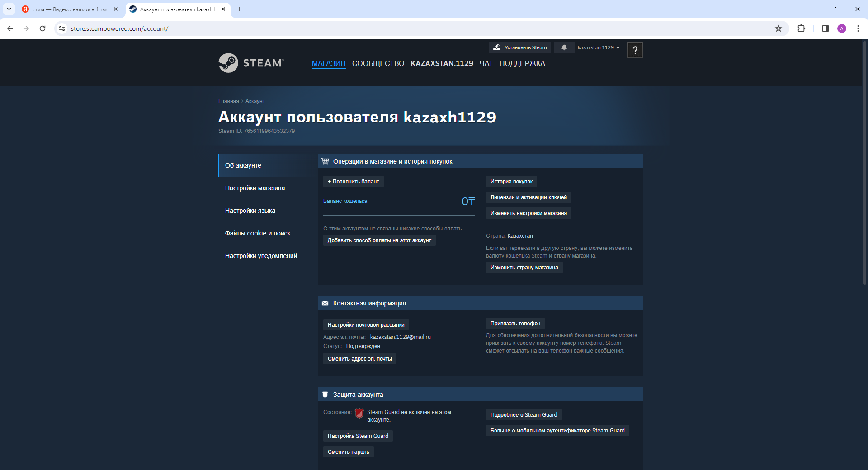
Task: Open Лицензии и активации ключей
Action: [x=528, y=197]
